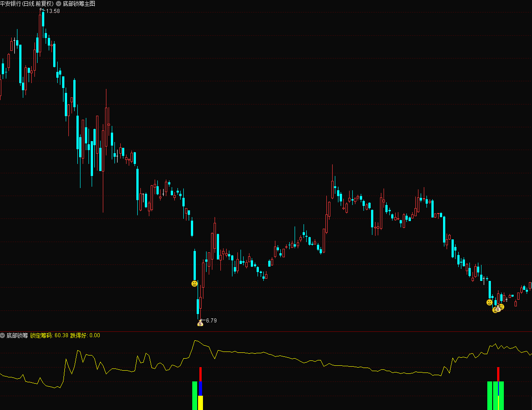Click the isolated leftmost green bar of right group

[490, 396]
